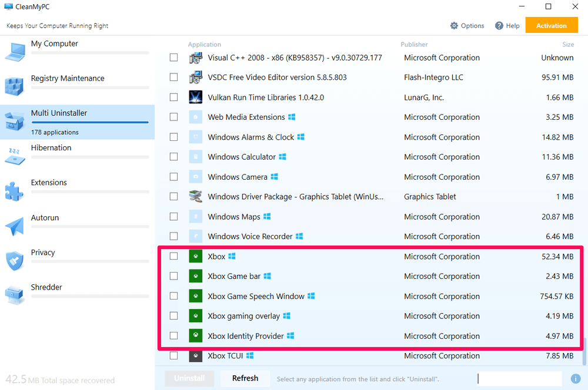The width and height of the screenshot is (588, 390).
Task: Open the Help menu
Action: (507, 26)
